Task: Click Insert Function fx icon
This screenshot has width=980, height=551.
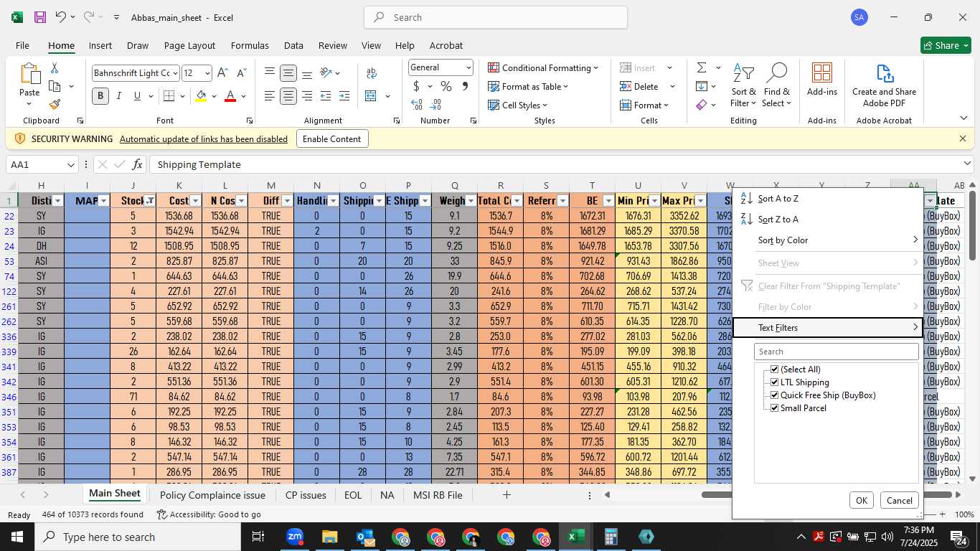Action: (x=138, y=164)
